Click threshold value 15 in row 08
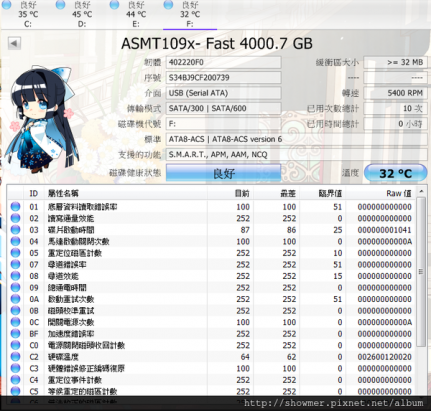 click(337, 276)
